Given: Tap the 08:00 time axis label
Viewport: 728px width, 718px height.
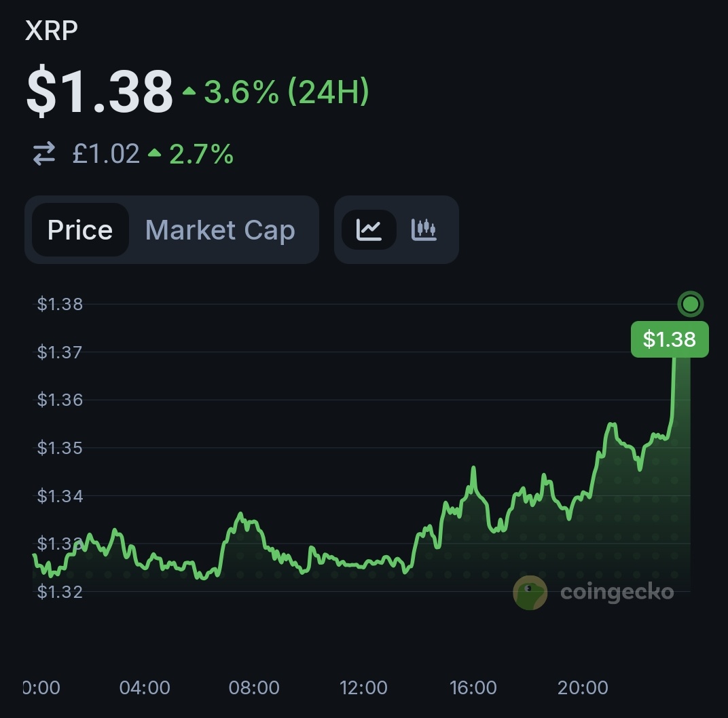Looking at the screenshot, I should (254, 687).
